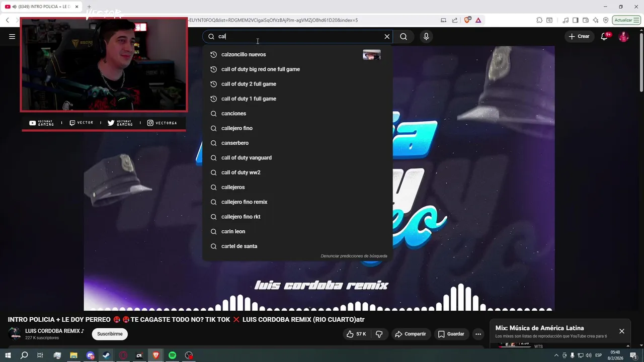The width and height of the screenshot is (644, 362).
Task: Go back with the browser back arrow
Action: click(x=7, y=20)
